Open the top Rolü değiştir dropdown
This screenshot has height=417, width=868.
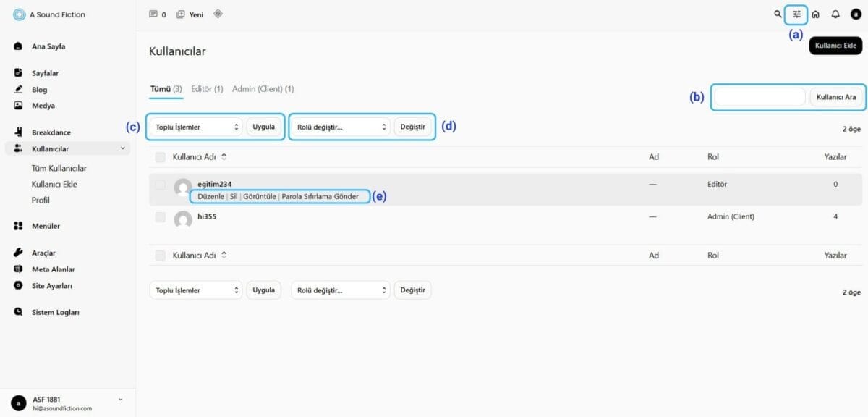(340, 127)
